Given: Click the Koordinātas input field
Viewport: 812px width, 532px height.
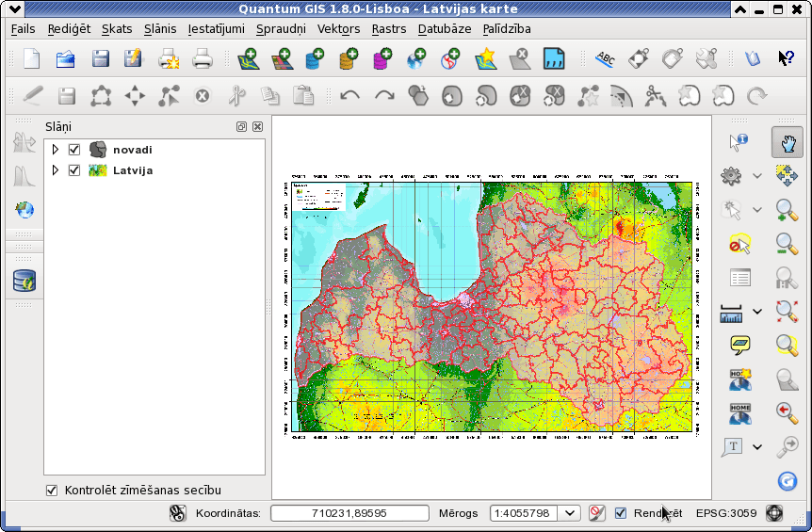Looking at the screenshot, I should pos(349,513).
